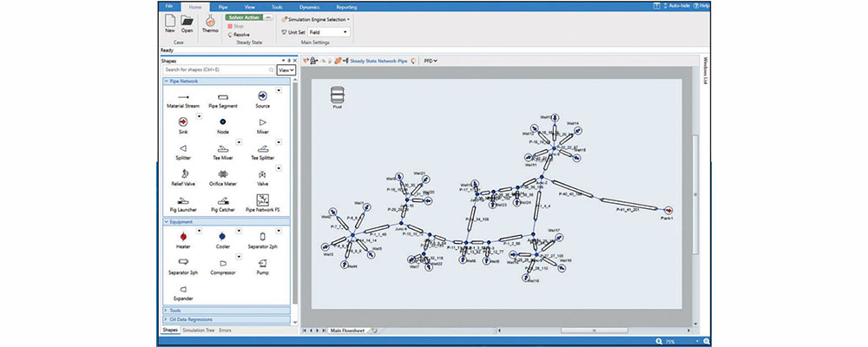This screenshot has width=868, height=347.
Task: Open the Windows List side panel
Action: 706,70
